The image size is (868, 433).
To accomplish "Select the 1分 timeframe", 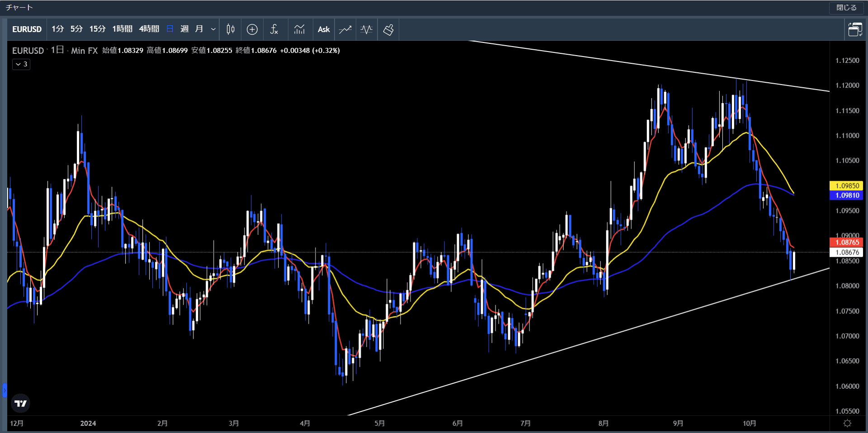I will click(x=57, y=29).
